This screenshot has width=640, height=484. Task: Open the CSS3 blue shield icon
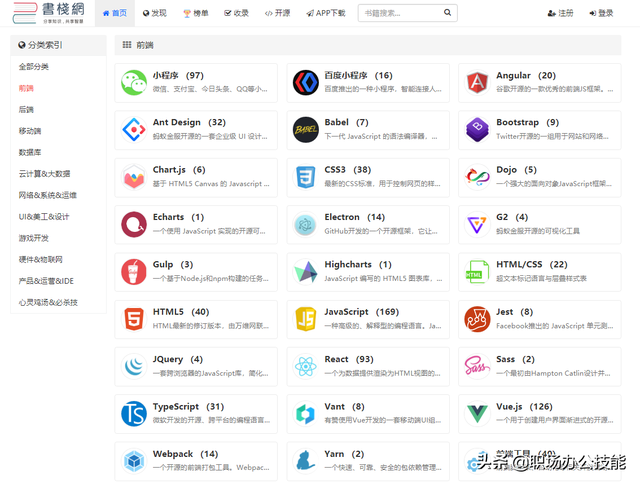(x=306, y=177)
